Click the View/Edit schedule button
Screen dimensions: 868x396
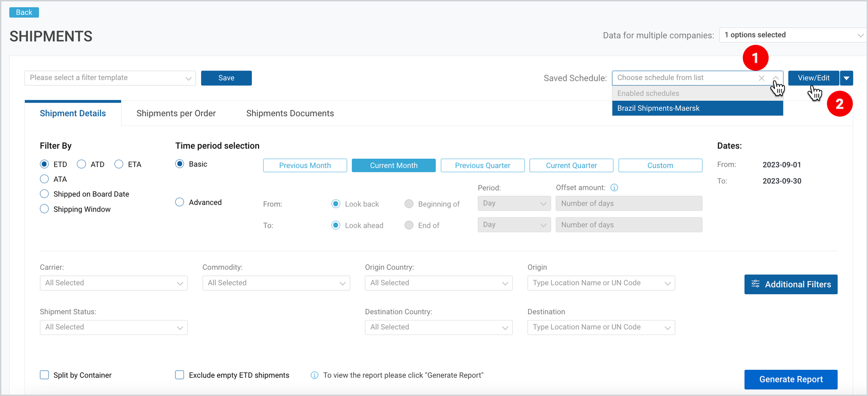pyautogui.click(x=814, y=78)
